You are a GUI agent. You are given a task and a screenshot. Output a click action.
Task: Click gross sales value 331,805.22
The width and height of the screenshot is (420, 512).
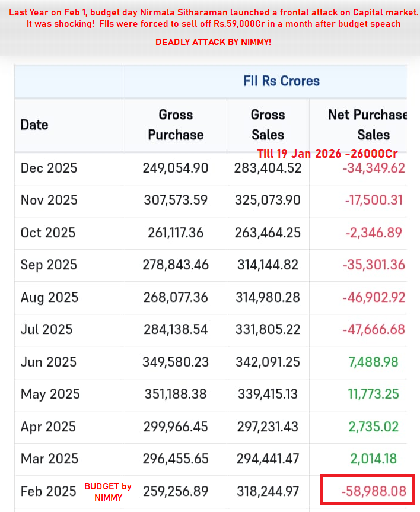pyautogui.click(x=268, y=329)
